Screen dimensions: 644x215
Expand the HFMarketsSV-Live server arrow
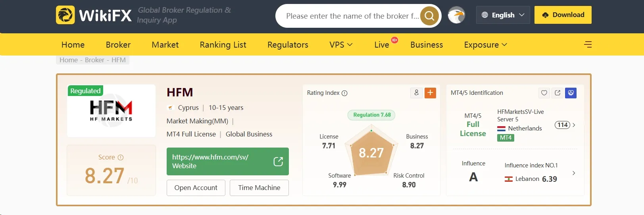tap(574, 125)
